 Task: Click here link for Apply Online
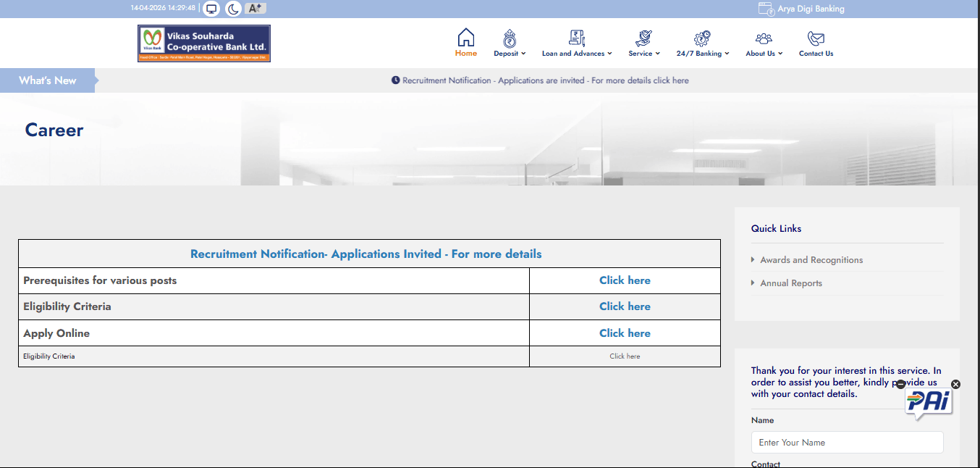point(625,333)
